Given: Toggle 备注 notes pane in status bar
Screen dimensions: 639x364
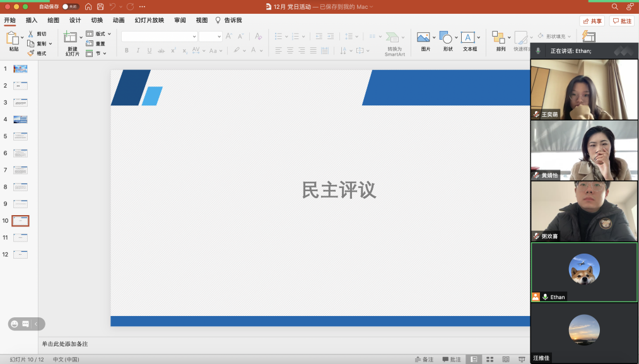Looking at the screenshot, I should (x=424, y=359).
